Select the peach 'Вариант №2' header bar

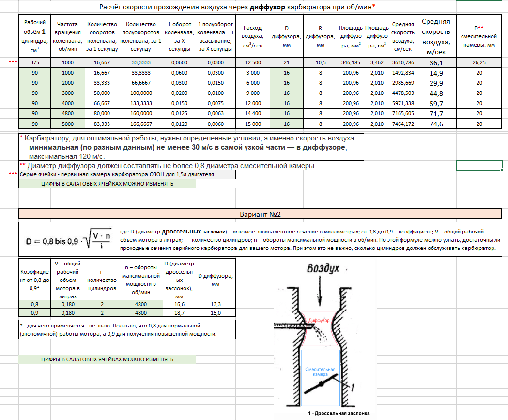pos(260,214)
